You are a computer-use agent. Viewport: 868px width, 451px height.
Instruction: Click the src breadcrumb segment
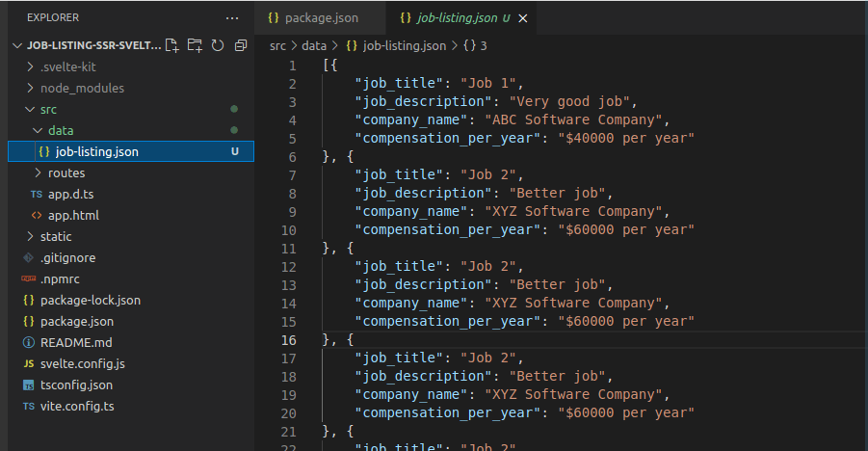pos(277,46)
